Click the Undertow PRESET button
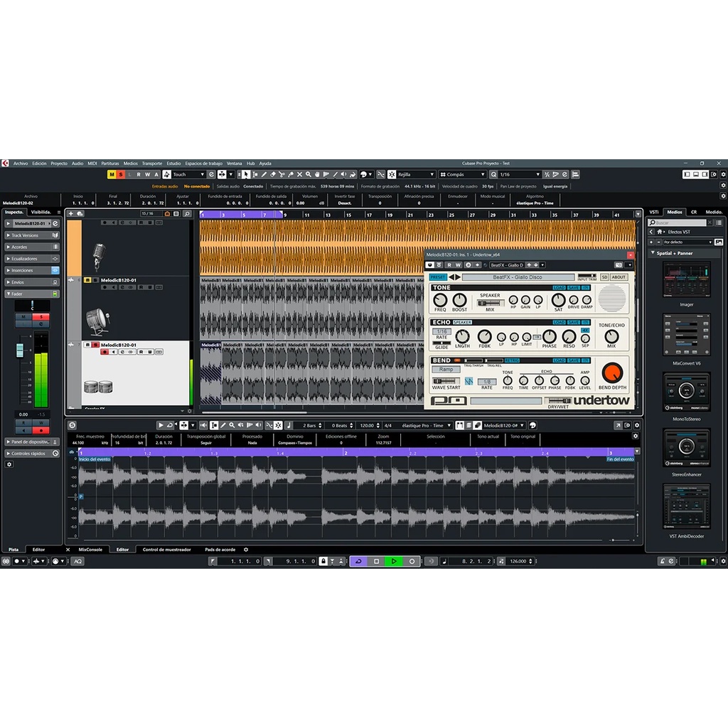728x728 pixels. click(437, 277)
